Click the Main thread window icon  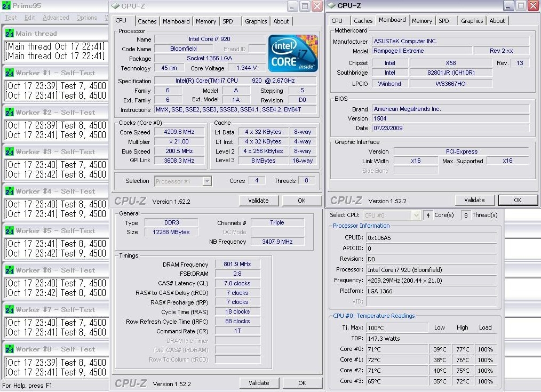(9, 33)
